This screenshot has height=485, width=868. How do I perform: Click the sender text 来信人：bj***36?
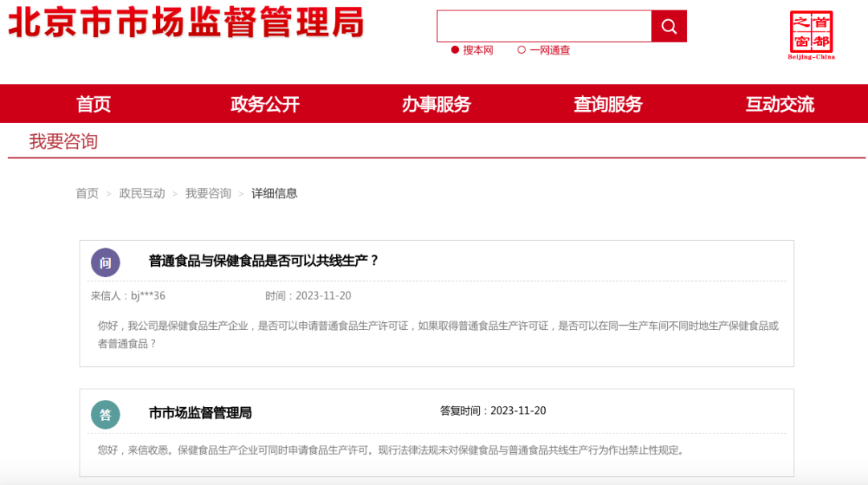coord(128,295)
